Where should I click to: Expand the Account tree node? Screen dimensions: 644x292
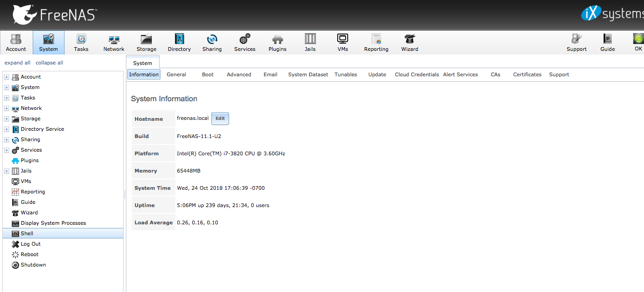coord(7,77)
